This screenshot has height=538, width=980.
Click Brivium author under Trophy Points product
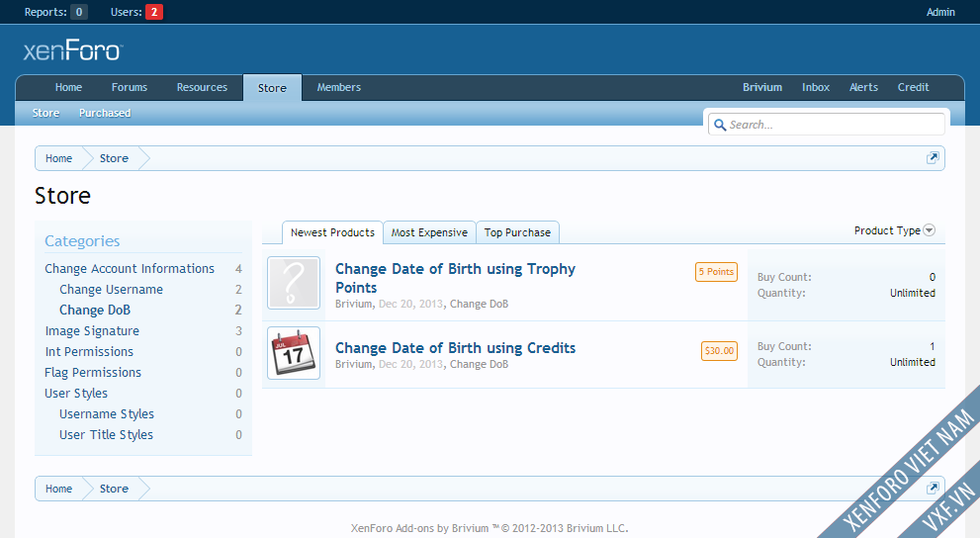pos(353,304)
